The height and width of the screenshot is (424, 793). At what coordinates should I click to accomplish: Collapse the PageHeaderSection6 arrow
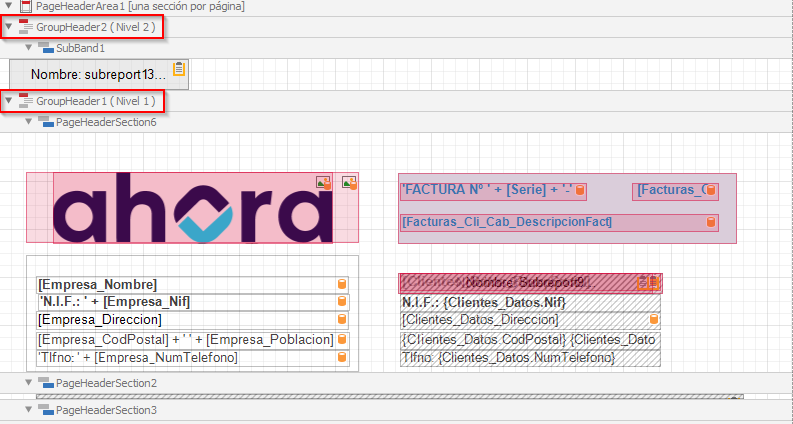[x=28, y=122]
